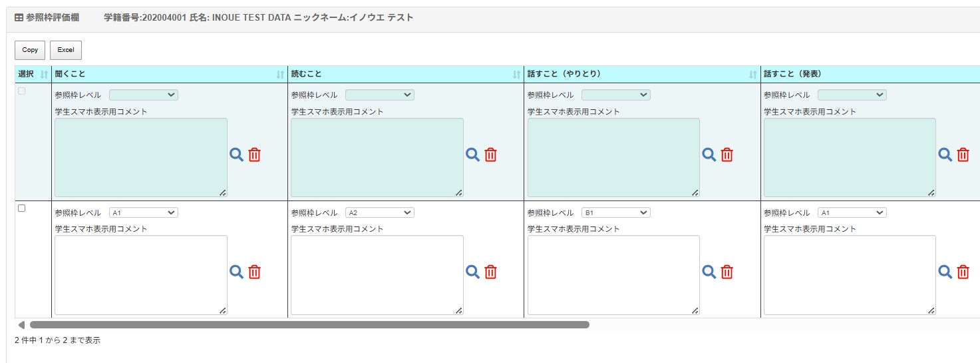Open 聞くこと level dropdown showing A1
Viewport: 980px width, 363px height.
(144, 212)
